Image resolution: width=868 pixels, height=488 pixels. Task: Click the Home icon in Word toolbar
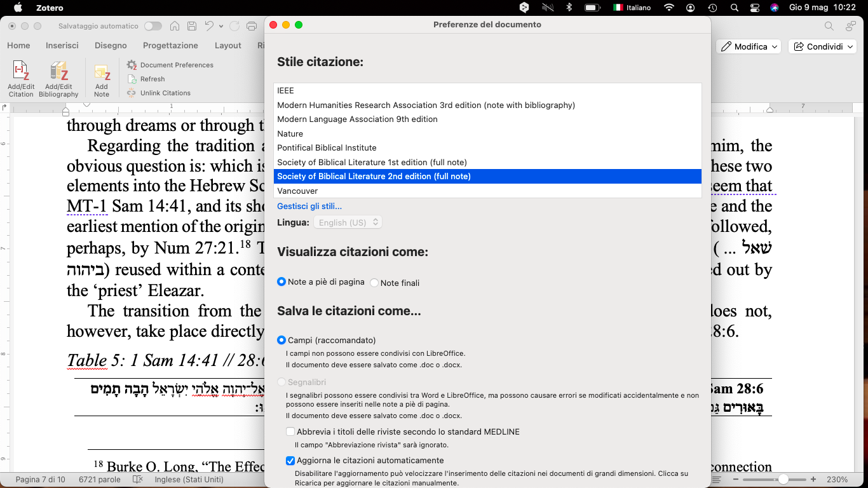pos(174,26)
